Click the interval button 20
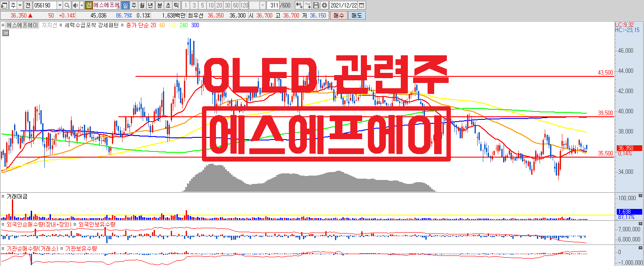 tap(219, 5)
